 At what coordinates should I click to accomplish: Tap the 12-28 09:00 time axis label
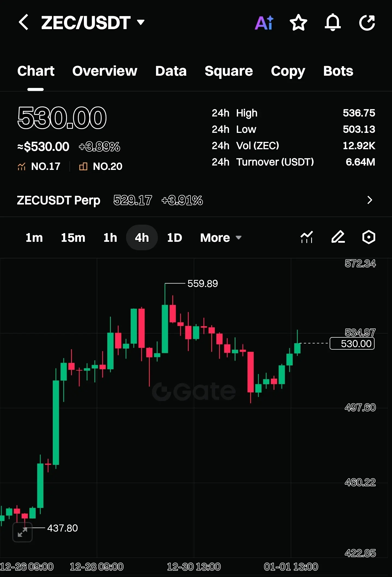pyautogui.click(x=97, y=567)
